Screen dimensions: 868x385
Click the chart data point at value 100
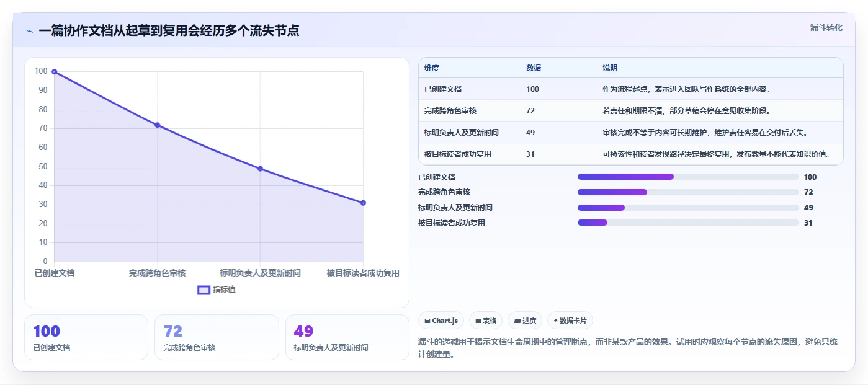tap(55, 72)
